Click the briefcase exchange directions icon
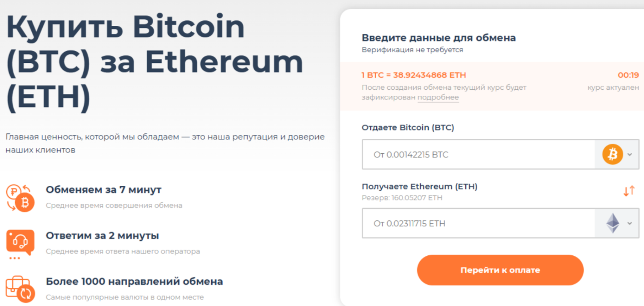This screenshot has height=306, width=644. [20, 289]
